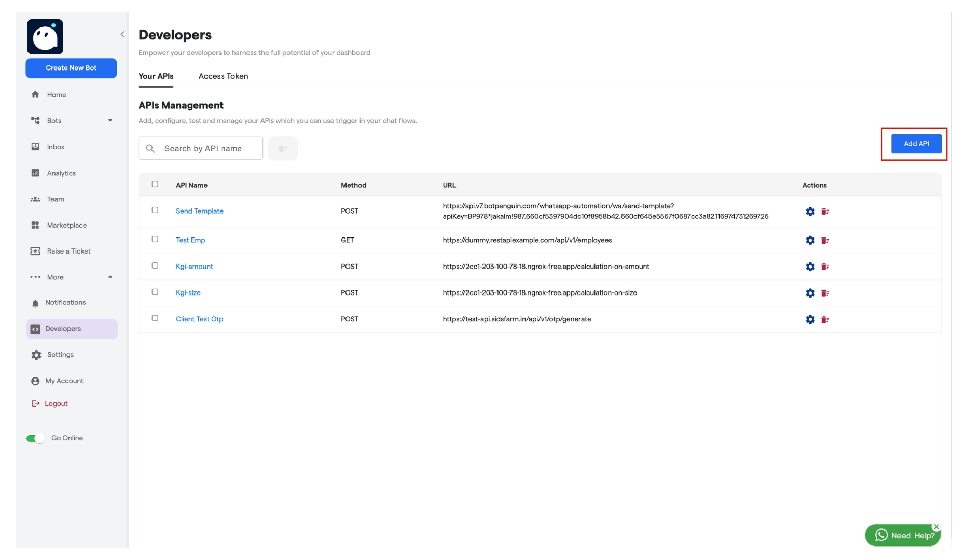Toggle the Go Online switch
This screenshot has height=560, width=968.
(36, 438)
